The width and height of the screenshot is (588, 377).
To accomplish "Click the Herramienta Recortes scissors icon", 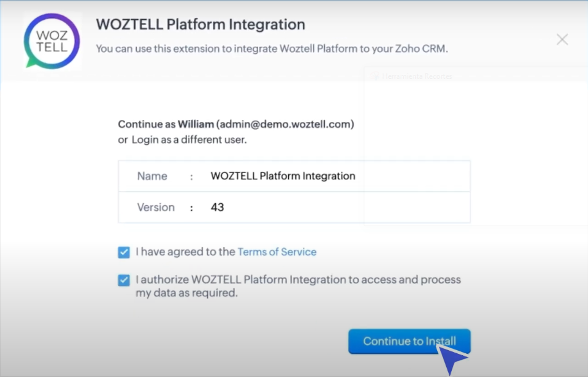I will (374, 76).
